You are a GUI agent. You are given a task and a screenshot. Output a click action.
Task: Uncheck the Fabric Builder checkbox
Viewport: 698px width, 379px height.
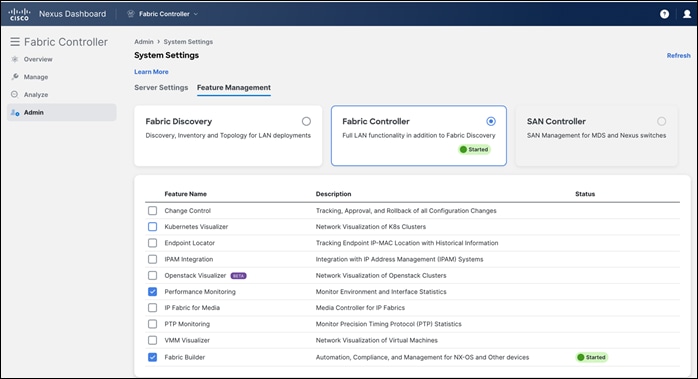coord(152,357)
